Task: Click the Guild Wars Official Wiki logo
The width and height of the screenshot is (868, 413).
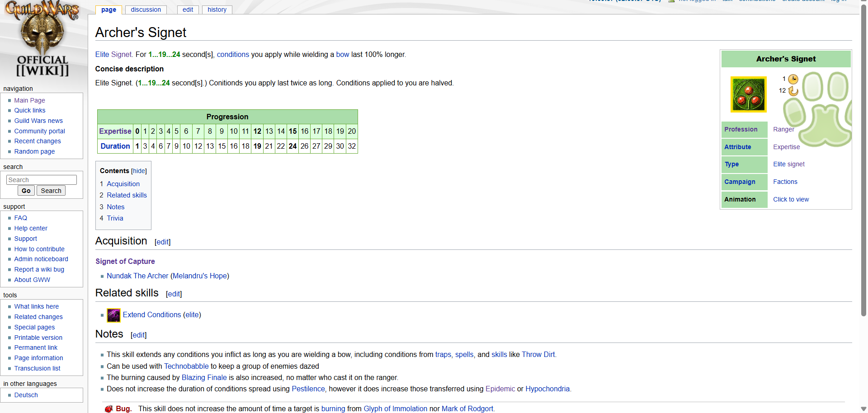Action: pyautogui.click(x=42, y=39)
